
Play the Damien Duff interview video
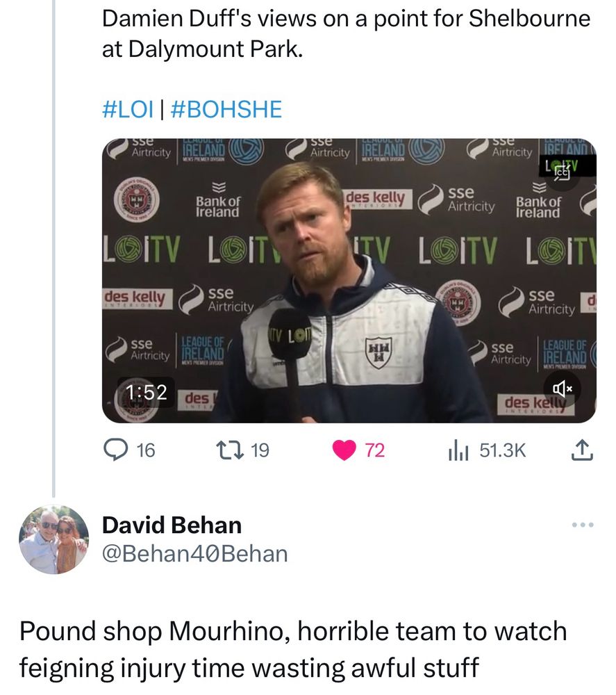coord(349,281)
